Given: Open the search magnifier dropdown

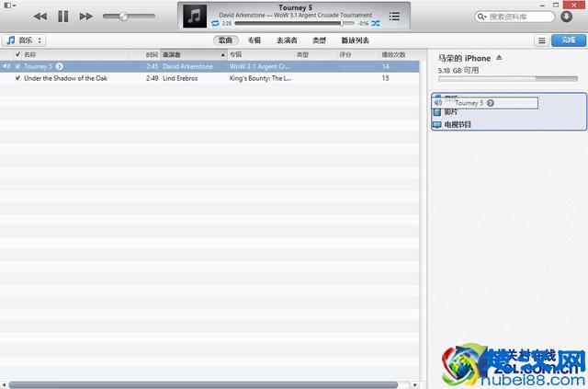Looking at the screenshot, I should (x=481, y=17).
